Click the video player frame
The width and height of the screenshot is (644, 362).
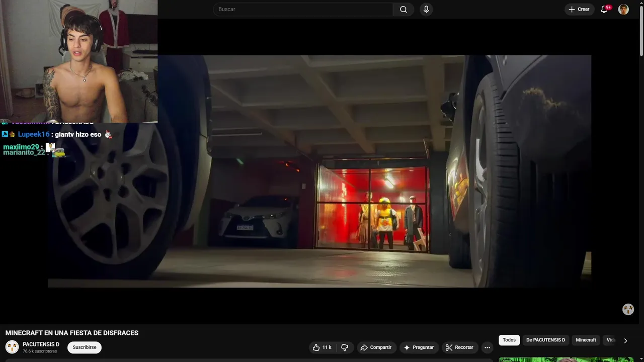pyautogui.click(x=319, y=171)
